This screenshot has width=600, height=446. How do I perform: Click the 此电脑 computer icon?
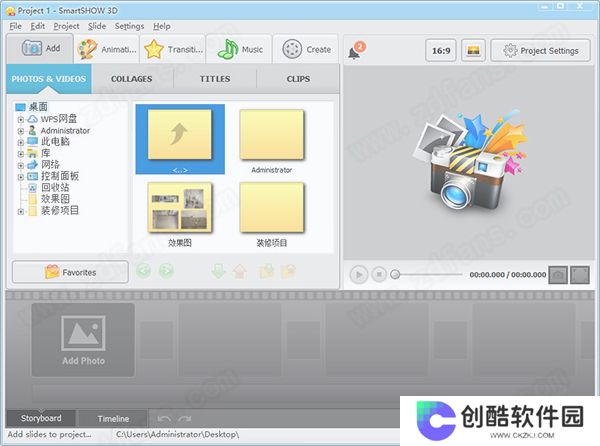[33, 142]
